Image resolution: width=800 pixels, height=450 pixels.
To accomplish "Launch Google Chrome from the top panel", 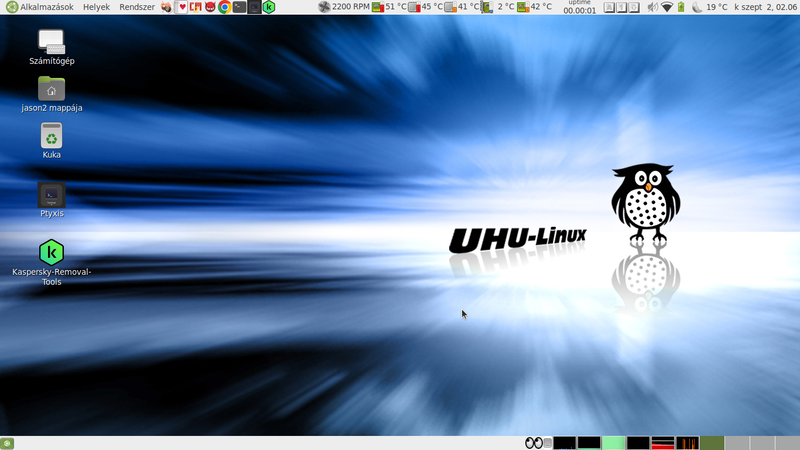I will pos(224,7).
